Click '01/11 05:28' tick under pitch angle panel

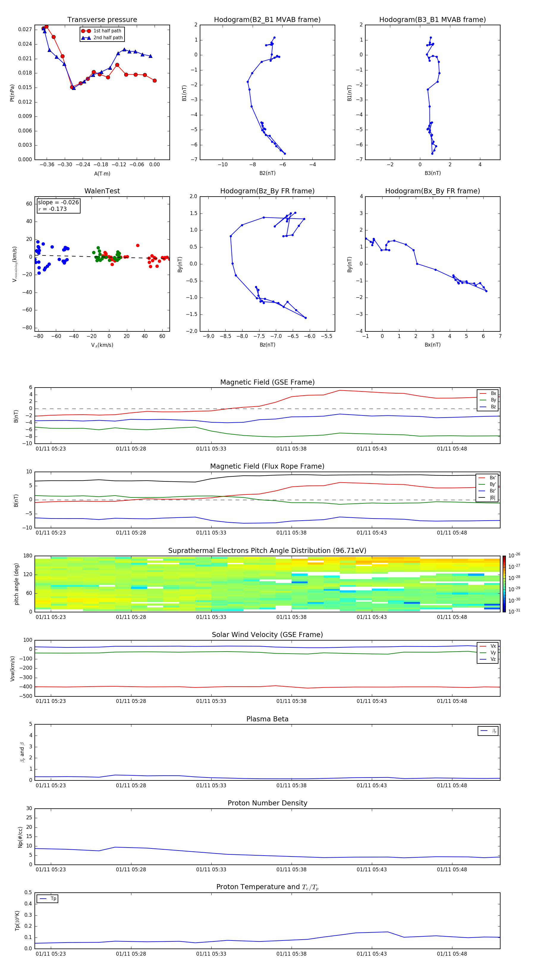(x=131, y=617)
